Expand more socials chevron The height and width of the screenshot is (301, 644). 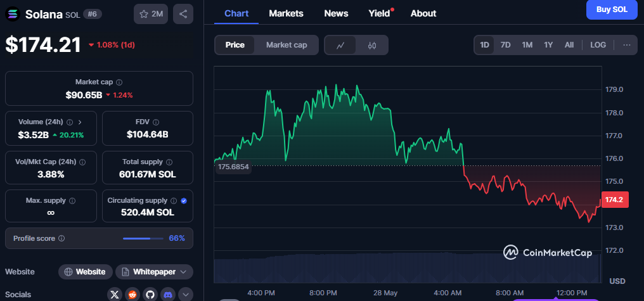[186, 295]
